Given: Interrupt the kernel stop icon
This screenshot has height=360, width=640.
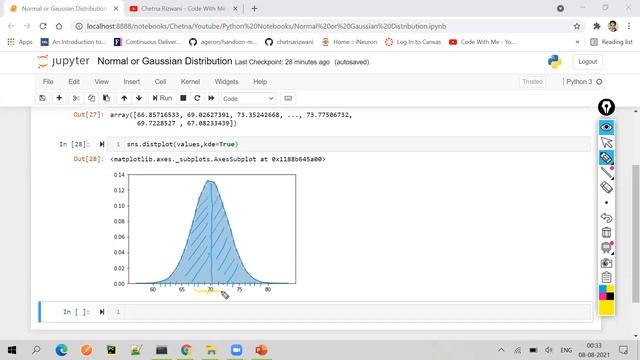Looking at the screenshot, I should pos(183,98).
